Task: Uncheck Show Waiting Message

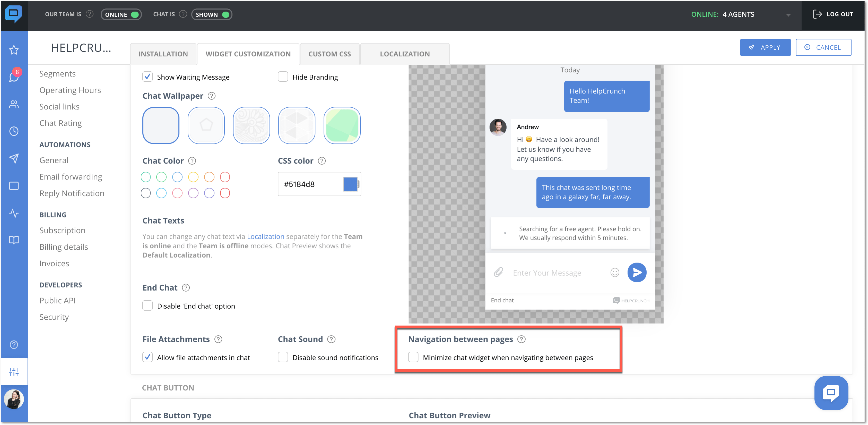Action: 147,76
